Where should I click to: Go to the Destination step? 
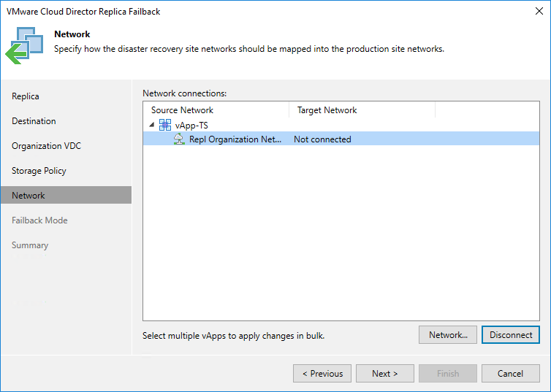tap(34, 121)
